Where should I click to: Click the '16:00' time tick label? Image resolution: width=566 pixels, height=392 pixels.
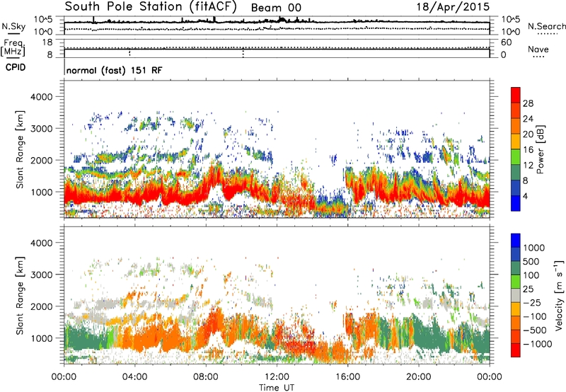point(347,377)
